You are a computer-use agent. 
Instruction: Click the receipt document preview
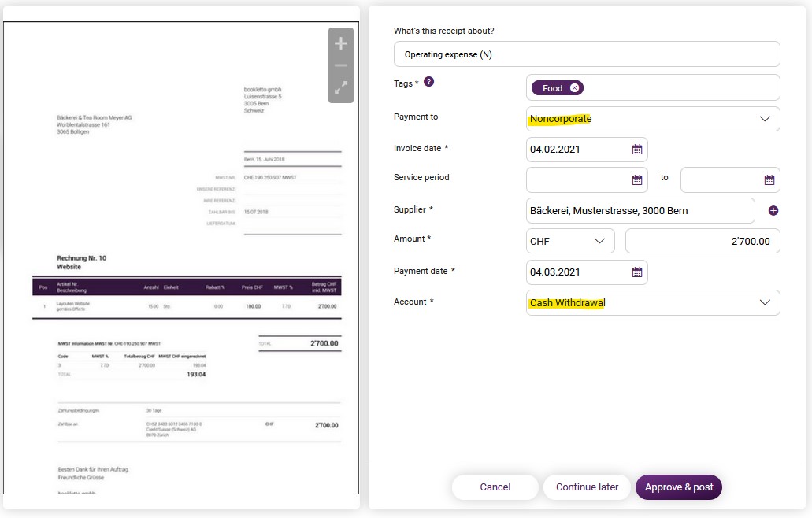pyautogui.click(x=181, y=257)
